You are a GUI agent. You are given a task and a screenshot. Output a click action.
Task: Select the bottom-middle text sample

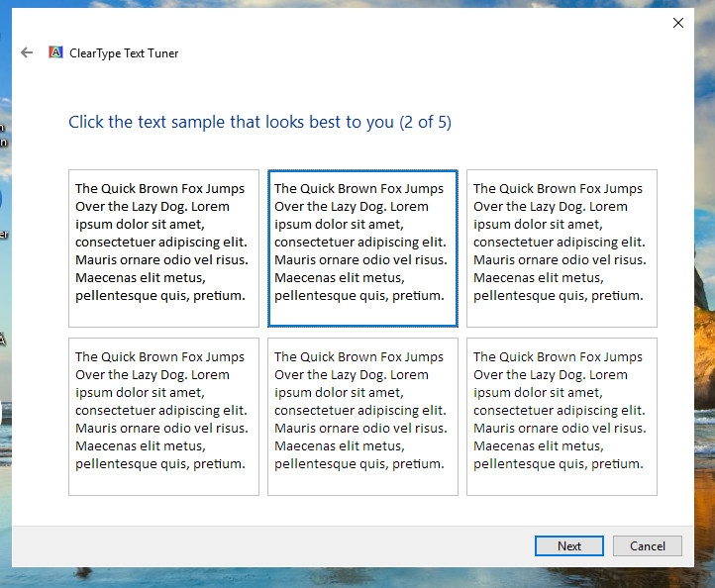[363, 417]
